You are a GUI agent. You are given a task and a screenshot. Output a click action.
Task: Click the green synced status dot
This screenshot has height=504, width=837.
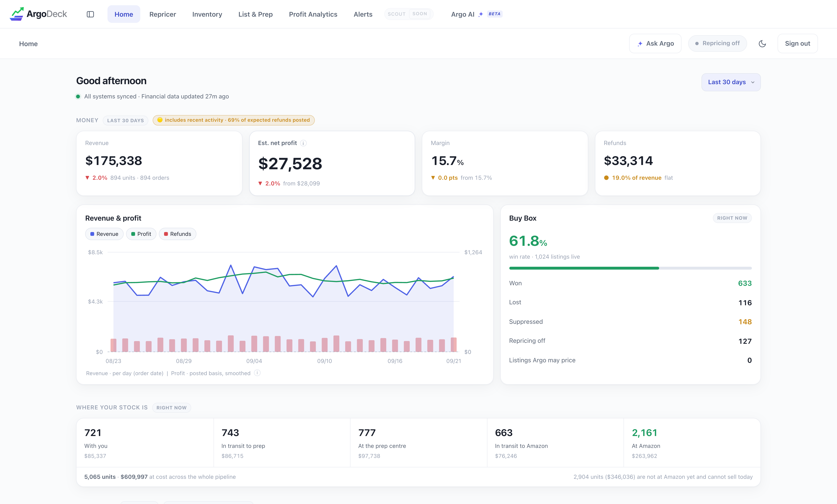(78, 97)
